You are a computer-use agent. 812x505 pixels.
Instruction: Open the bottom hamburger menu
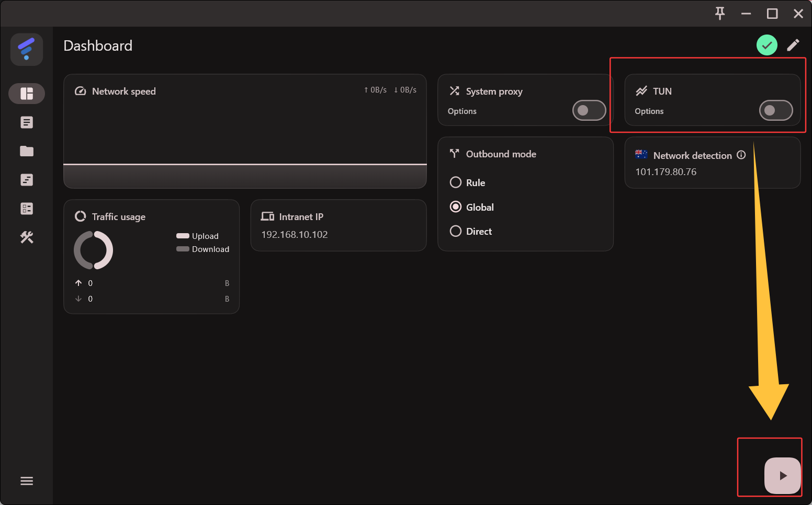(x=27, y=480)
